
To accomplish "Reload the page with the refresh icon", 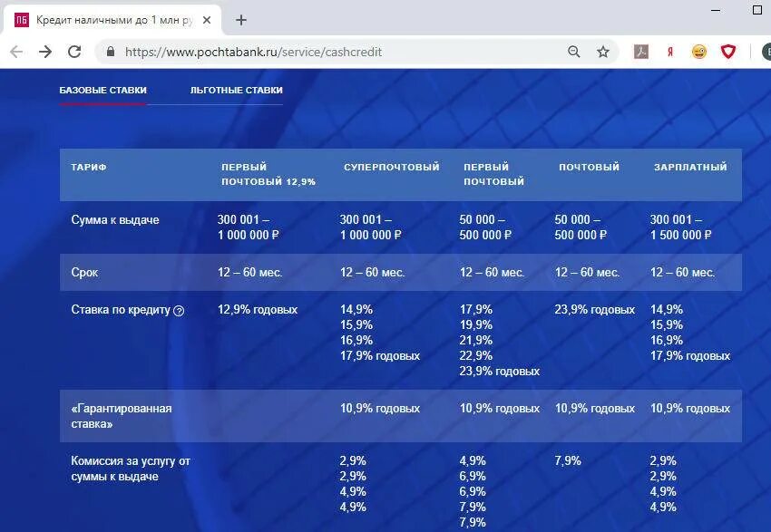I will (74, 52).
